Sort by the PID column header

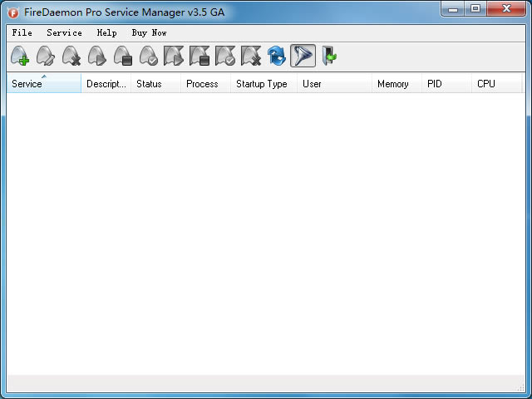447,83
